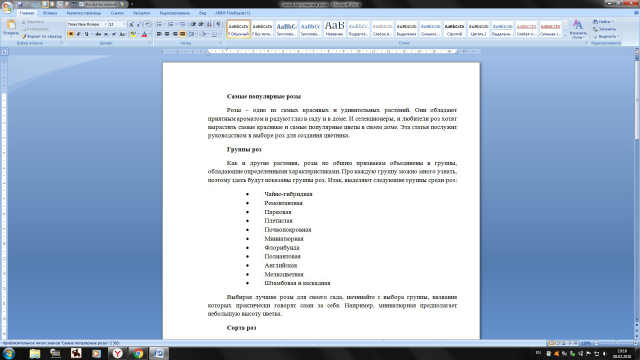Adjust zoom slider in status bar
The width and height of the screenshot is (640, 360).
tap(616, 343)
